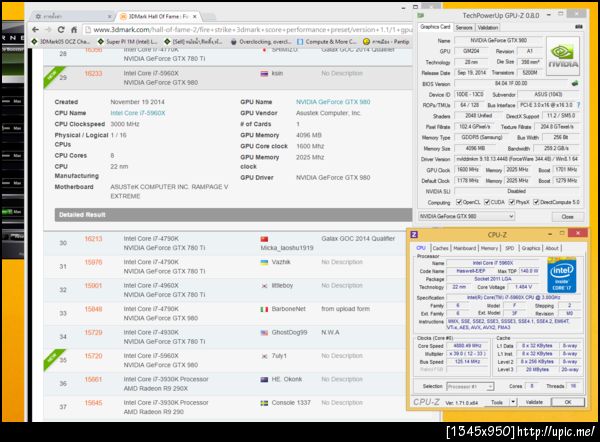Open the Pantip bookmark
Viewport: 600px width, 442px height.
click(x=386, y=41)
